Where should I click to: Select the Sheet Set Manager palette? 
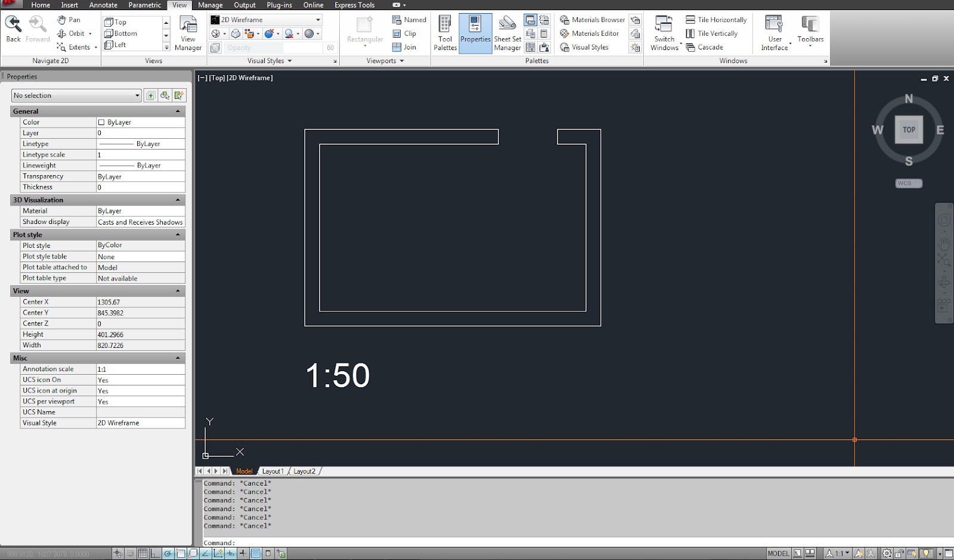(x=507, y=33)
